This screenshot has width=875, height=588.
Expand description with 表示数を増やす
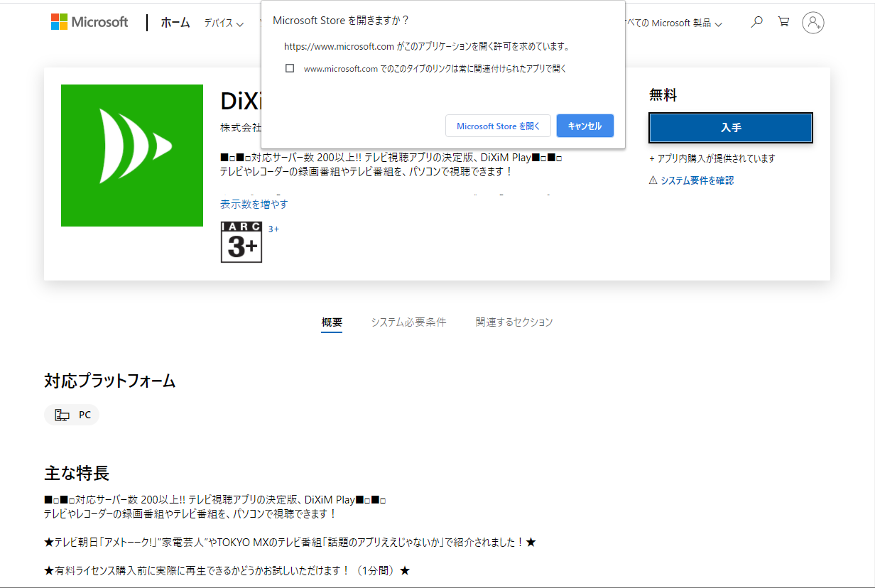[x=254, y=205]
